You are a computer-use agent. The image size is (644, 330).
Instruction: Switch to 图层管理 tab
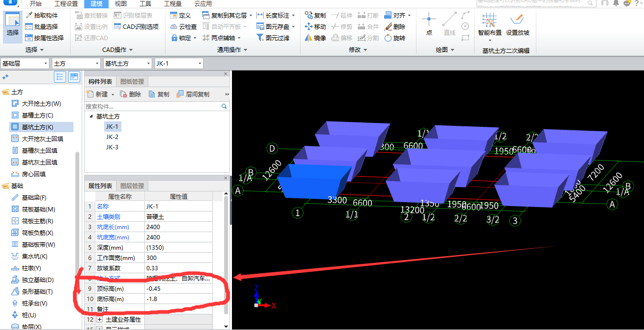coord(132,186)
